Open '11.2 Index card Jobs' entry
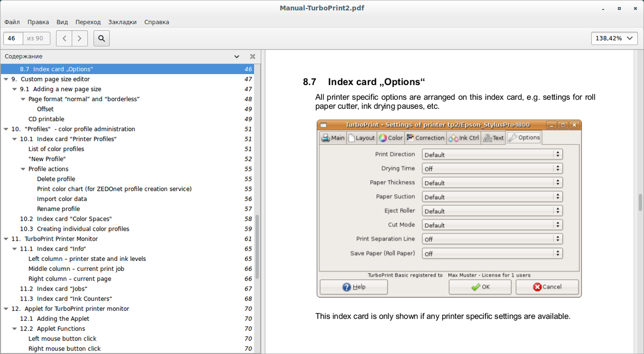This screenshot has height=354, width=644. (x=54, y=289)
